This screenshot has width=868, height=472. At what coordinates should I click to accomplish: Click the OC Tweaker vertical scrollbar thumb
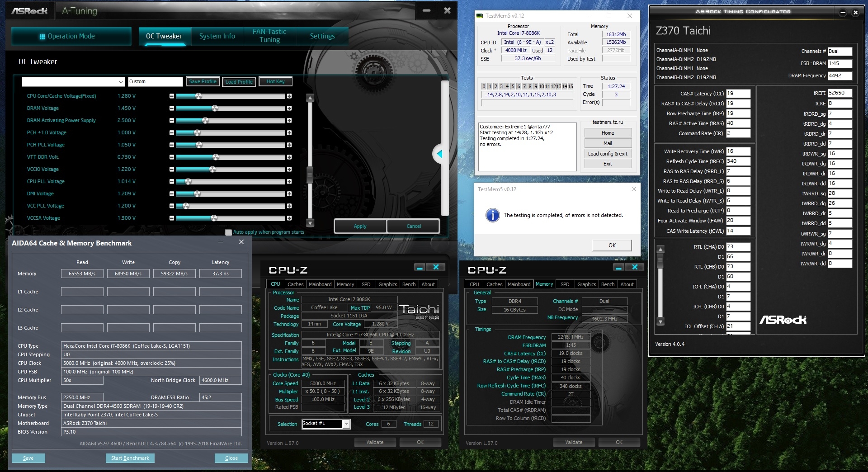click(310, 175)
